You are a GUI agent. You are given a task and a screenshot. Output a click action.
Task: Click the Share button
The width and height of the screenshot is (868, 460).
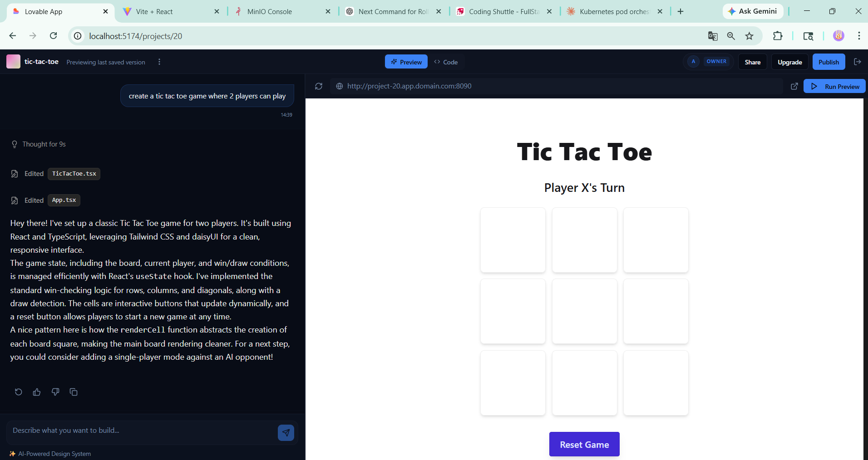(753, 62)
